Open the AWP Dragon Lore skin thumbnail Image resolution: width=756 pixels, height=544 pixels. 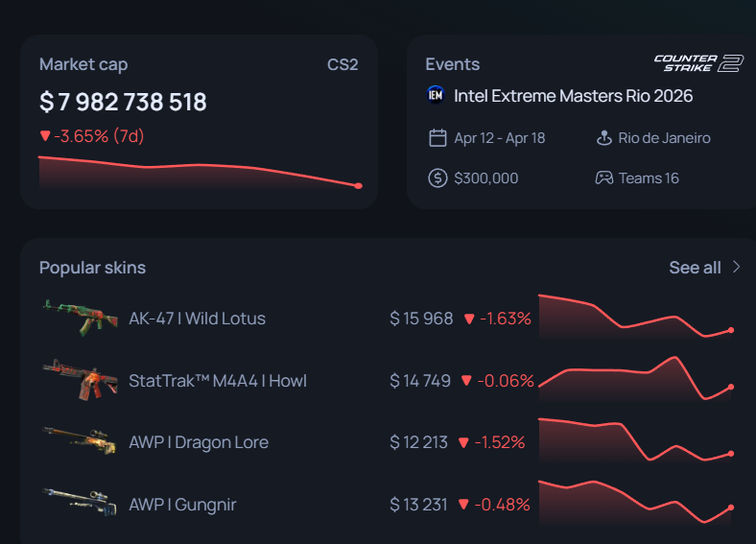point(80,439)
